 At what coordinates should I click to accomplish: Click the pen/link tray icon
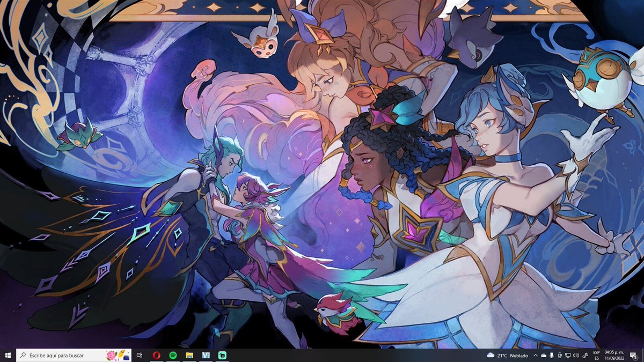585,355
